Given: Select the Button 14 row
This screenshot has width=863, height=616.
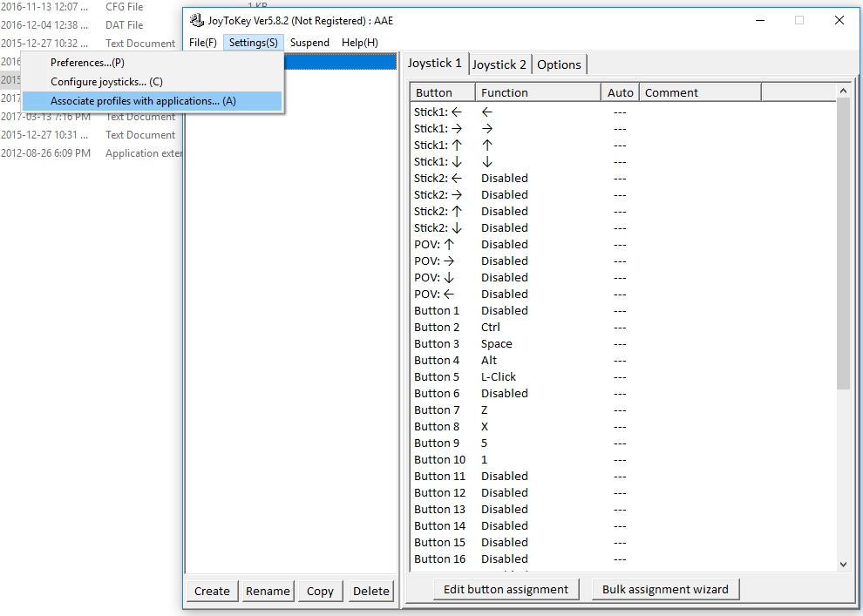Looking at the screenshot, I should click(623, 525).
